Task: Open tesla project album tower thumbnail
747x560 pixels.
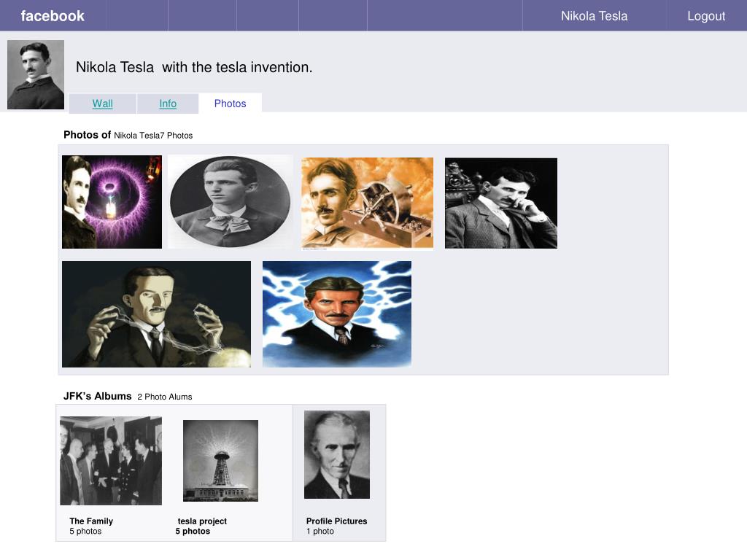Action: (x=220, y=461)
